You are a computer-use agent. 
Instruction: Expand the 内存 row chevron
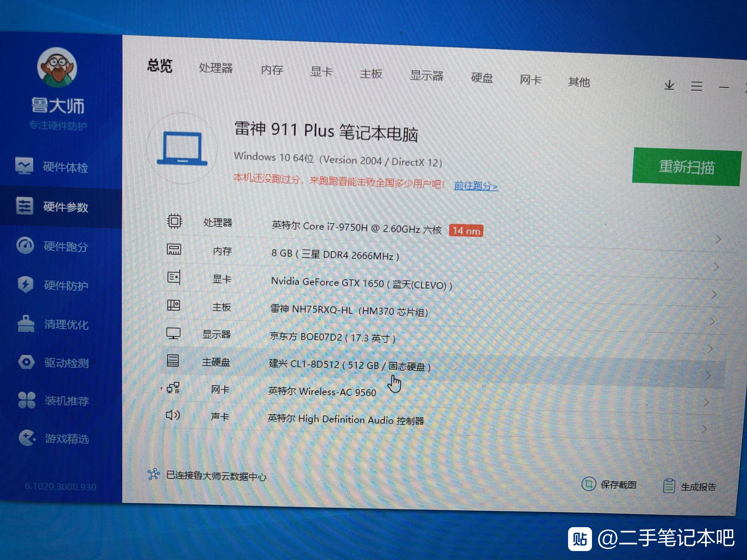pyautogui.click(x=716, y=267)
